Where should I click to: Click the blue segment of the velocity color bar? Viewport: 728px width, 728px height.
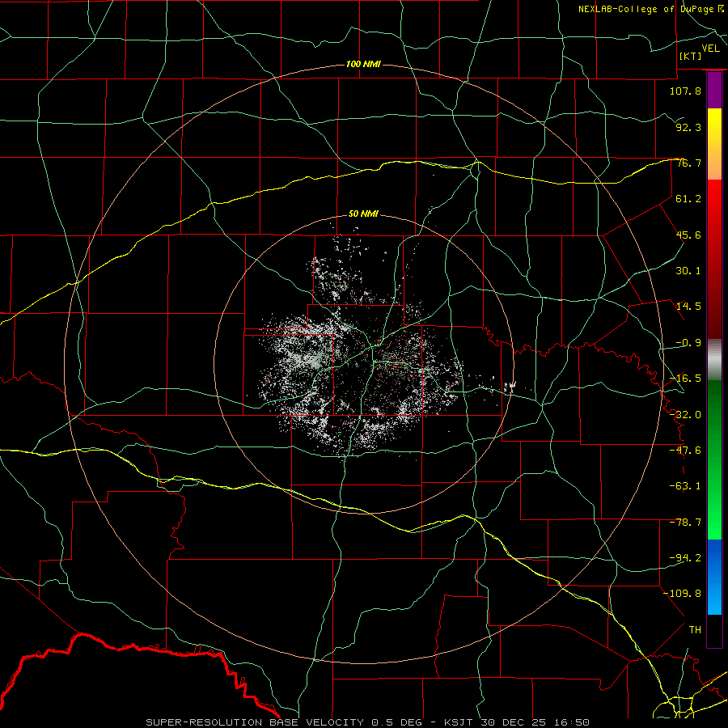pyautogui.click(x=714, y=577)
